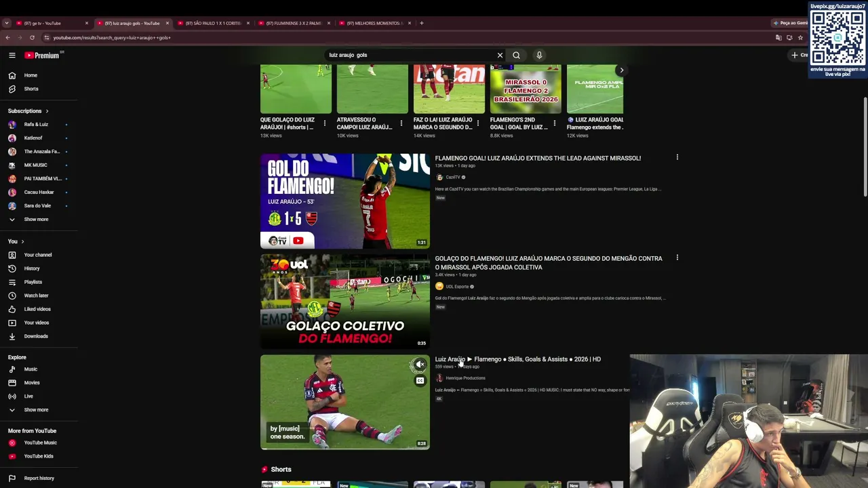Click the browser address bar URL

(x=112, y=38)
